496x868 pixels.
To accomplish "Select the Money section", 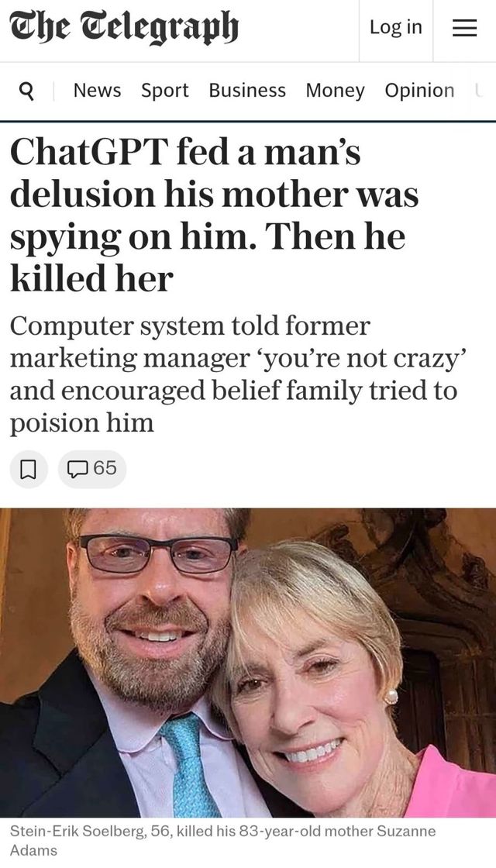I will point(335,91).
